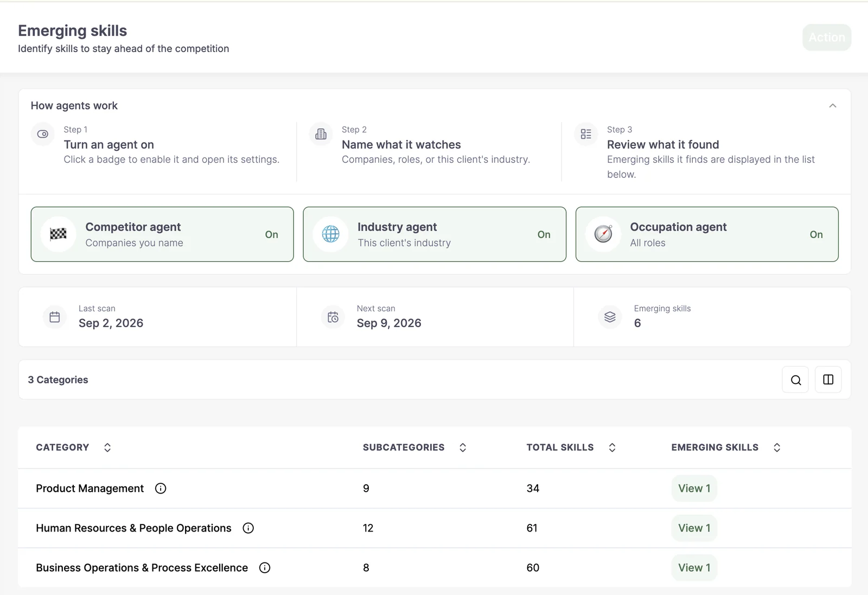Toggle the Competitor agent badge On

coord(162,234)
